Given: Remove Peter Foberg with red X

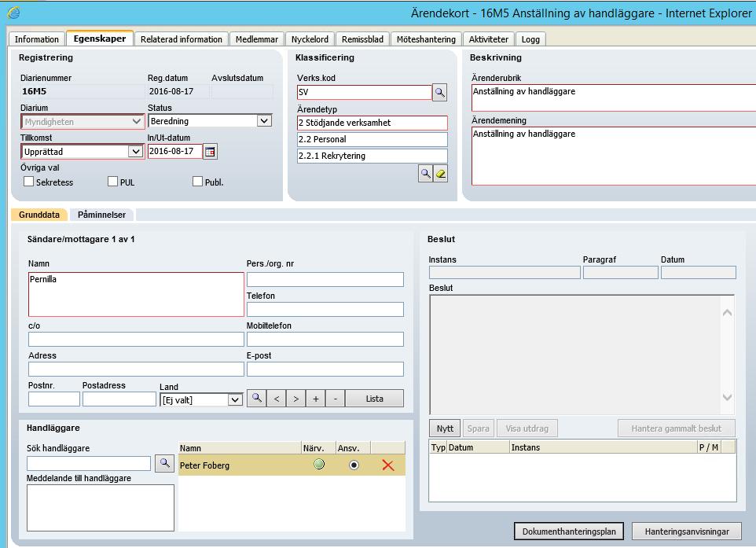Looking at the screenshot, I should pyautogui.click(x=387, y=465).
